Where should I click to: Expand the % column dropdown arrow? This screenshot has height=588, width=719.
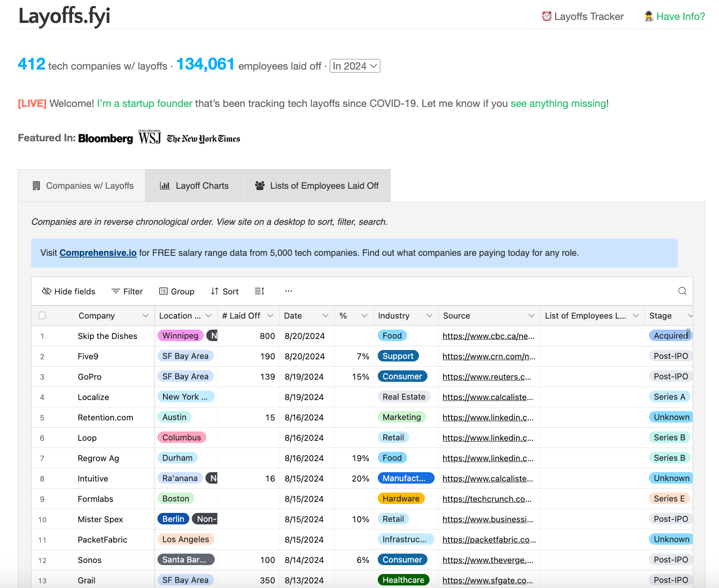[x=365, y=316]
